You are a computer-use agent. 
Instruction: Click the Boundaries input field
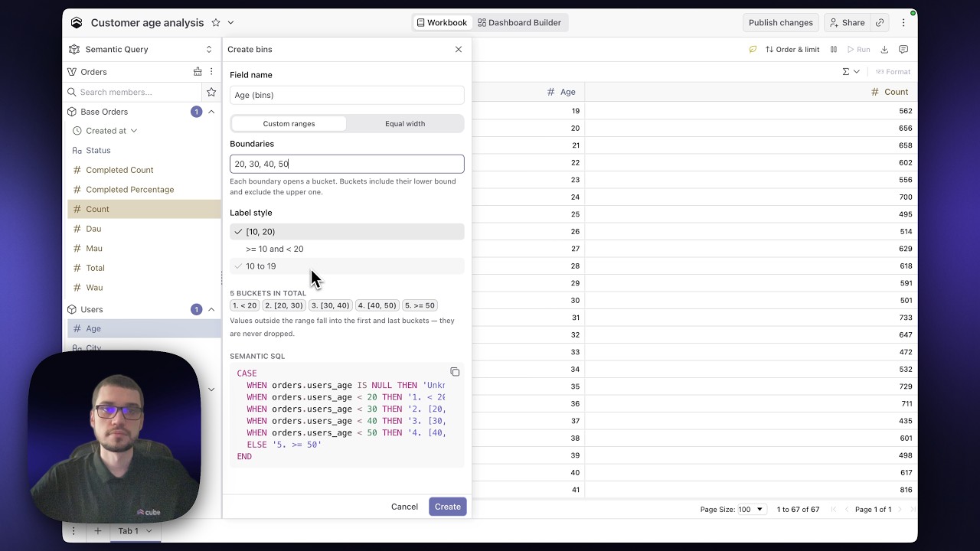347,164
